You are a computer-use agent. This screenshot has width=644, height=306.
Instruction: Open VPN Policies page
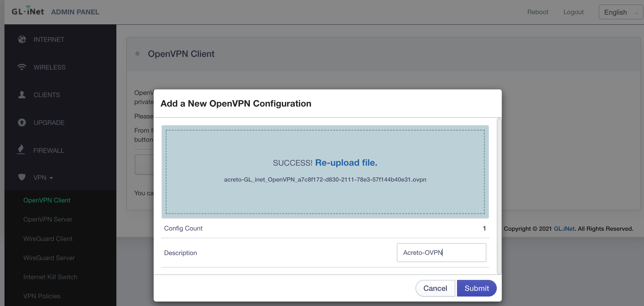(42, 296)
